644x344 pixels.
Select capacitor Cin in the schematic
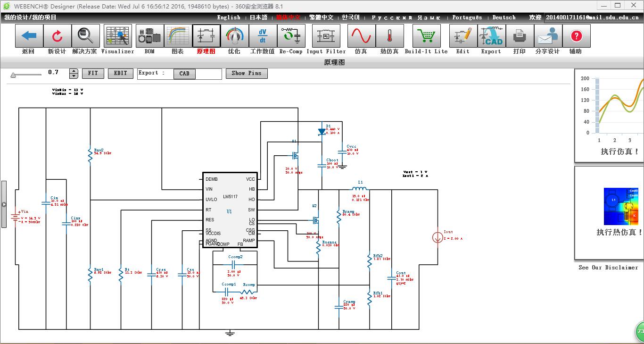tap(46, 203)
